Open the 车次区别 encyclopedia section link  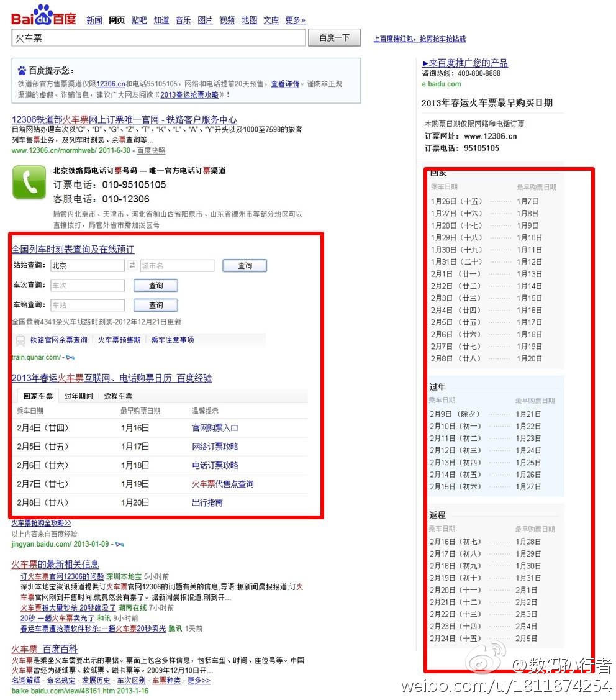click(131, 680)
